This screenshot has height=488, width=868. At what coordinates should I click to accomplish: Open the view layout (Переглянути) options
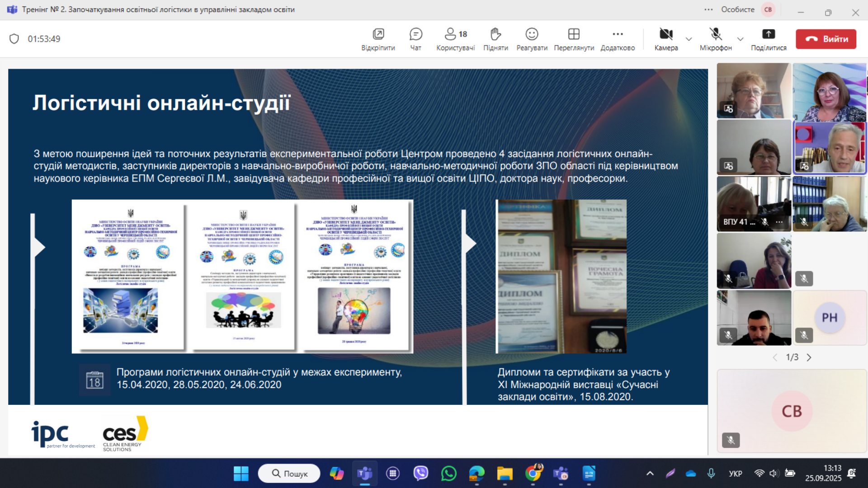(x=574, y=39)
